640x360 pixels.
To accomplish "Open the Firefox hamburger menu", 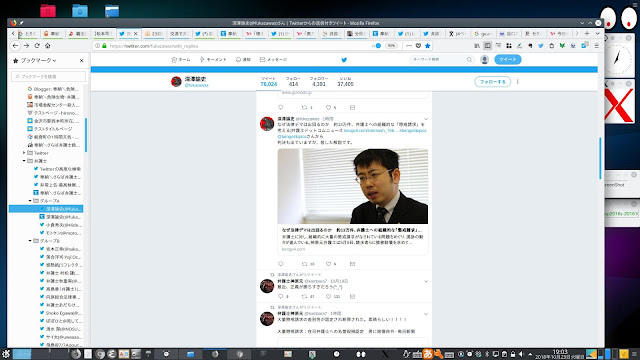I will point(596,46).
